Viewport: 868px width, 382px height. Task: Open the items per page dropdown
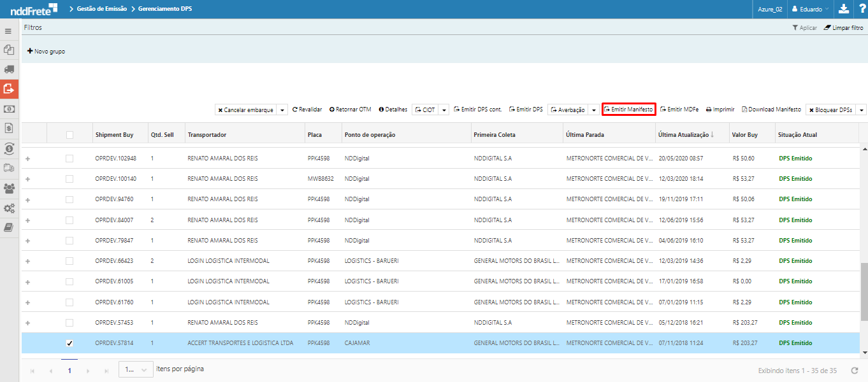[x=136, y=369]
